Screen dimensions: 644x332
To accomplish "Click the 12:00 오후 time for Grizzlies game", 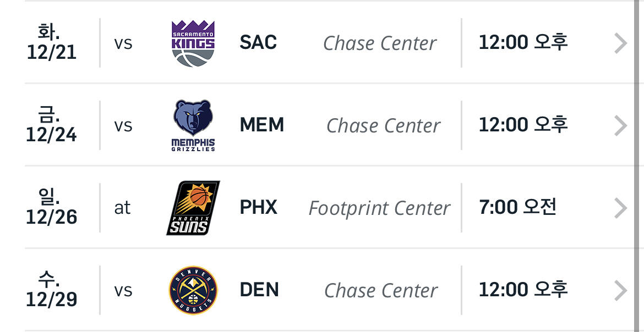I will point(523,125).
